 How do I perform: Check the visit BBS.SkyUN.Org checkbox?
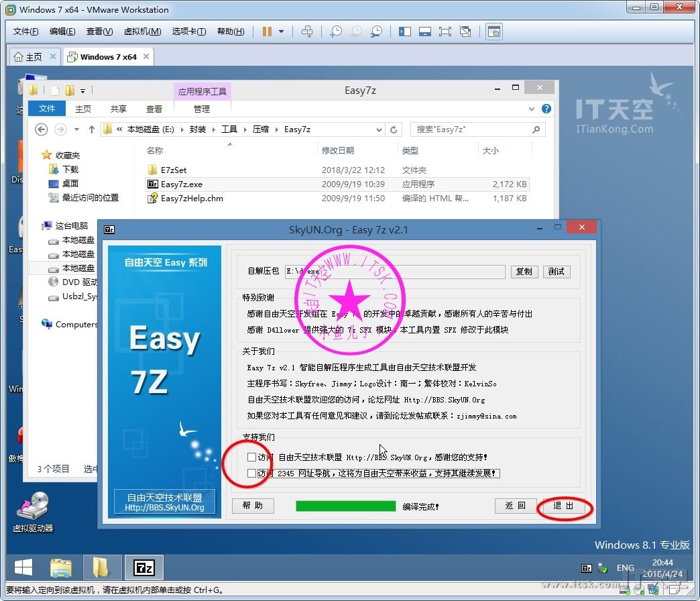point(251,457)
